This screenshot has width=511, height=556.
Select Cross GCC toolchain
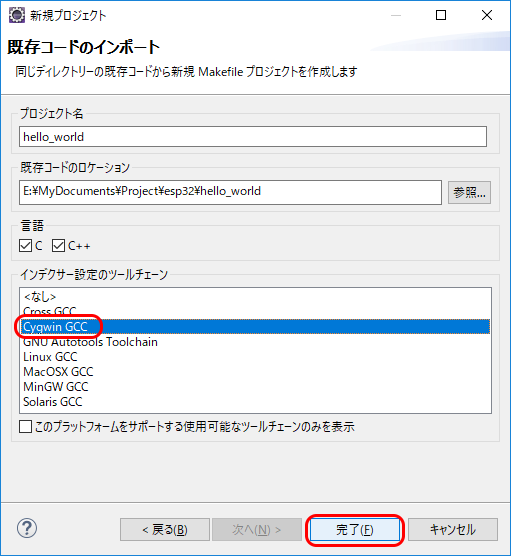[255, 311]
